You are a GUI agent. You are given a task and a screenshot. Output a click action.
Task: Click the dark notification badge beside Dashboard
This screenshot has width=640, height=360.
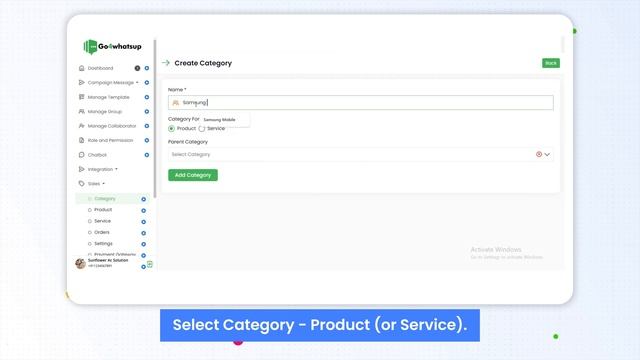click(x=137, y=68)
